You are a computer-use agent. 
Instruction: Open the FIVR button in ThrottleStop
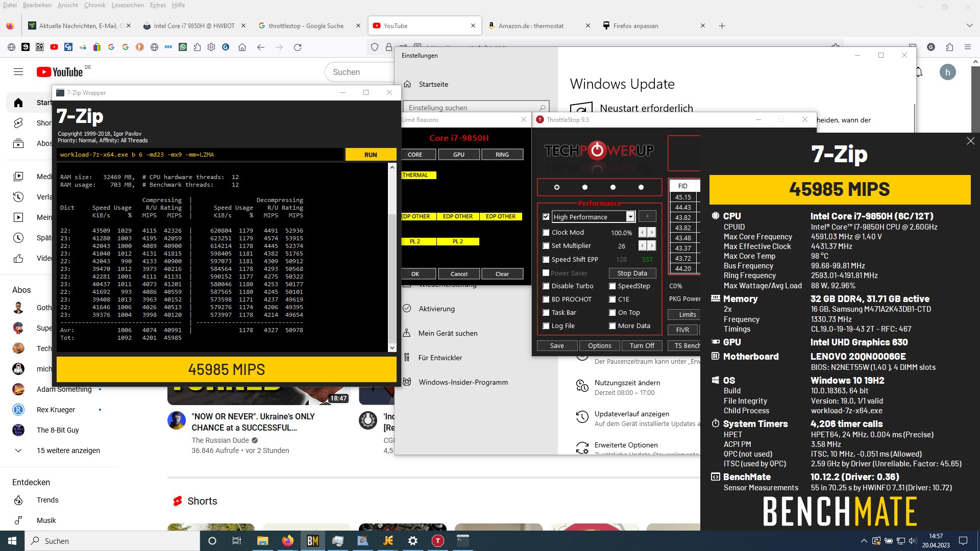pyautogui.click(x=682, y=330)
